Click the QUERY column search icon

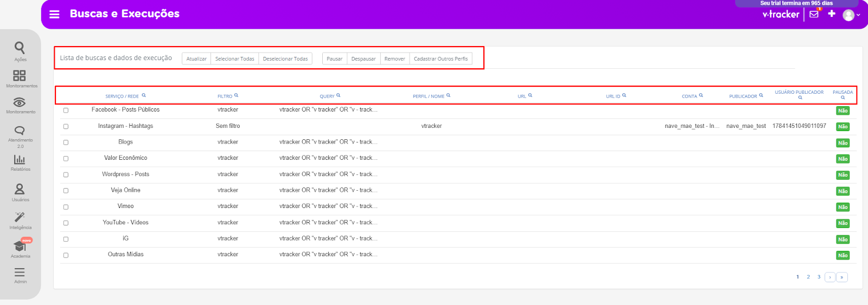point(338,95)
